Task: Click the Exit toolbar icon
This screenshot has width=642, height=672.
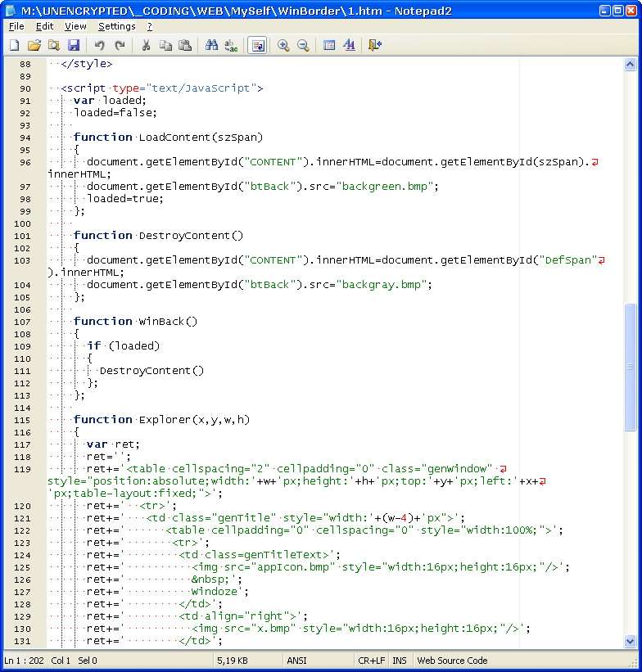Action: tap(375, 45)
